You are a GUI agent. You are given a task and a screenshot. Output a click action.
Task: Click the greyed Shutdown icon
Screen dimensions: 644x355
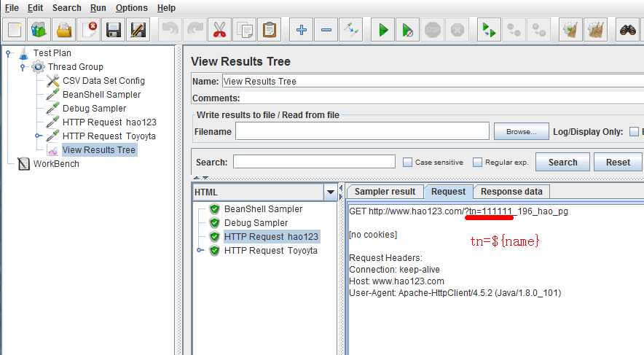pos(457,30)
